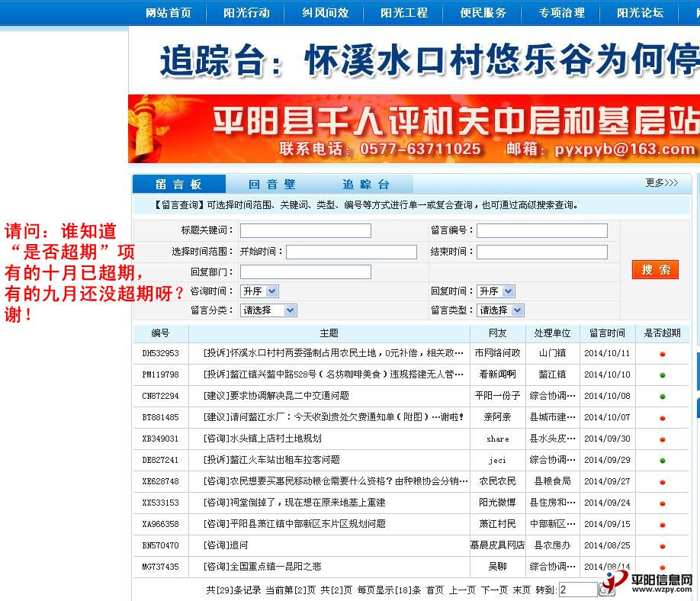Screen dimensions: 700x601
Task: Focus the 回复部门 input field
Action: (x=306, y=272)
